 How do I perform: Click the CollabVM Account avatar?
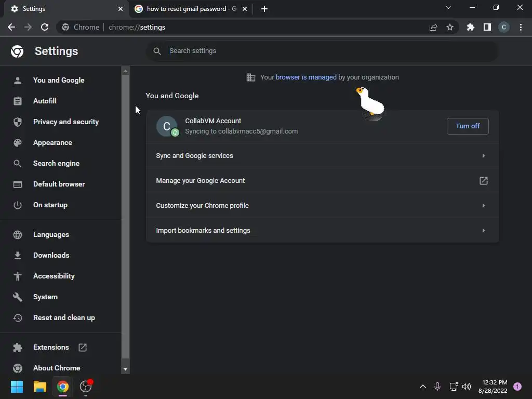pos(167,126)
